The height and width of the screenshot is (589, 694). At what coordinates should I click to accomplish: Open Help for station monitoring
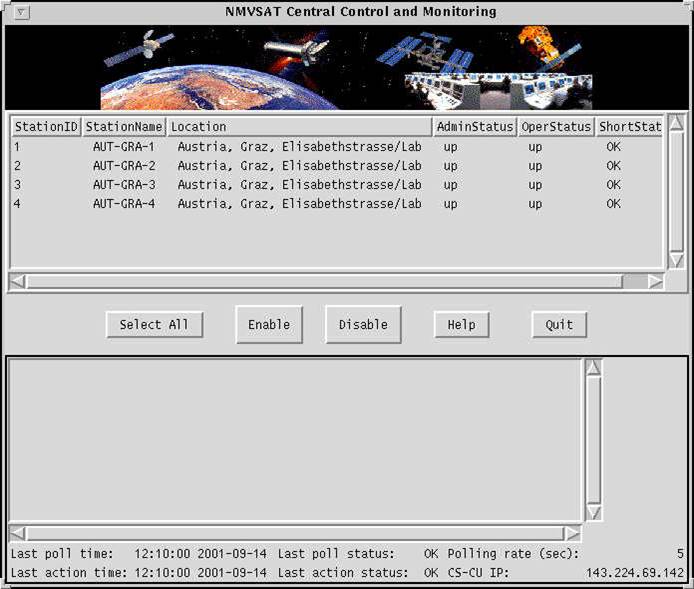coord(462,325)
